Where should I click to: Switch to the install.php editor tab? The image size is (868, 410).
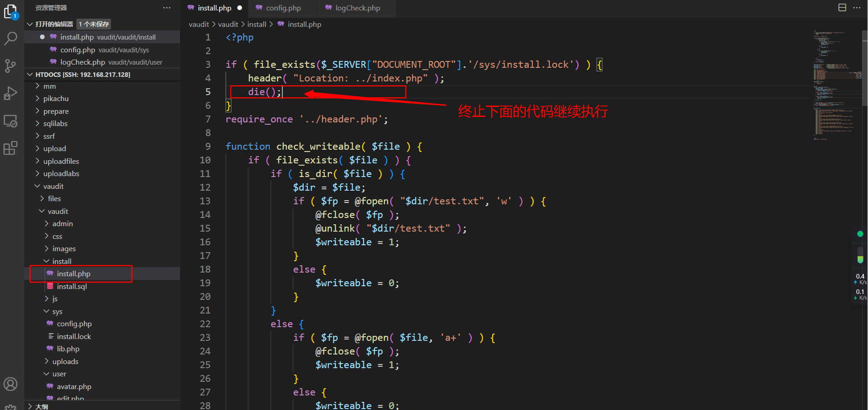point(215,8)
